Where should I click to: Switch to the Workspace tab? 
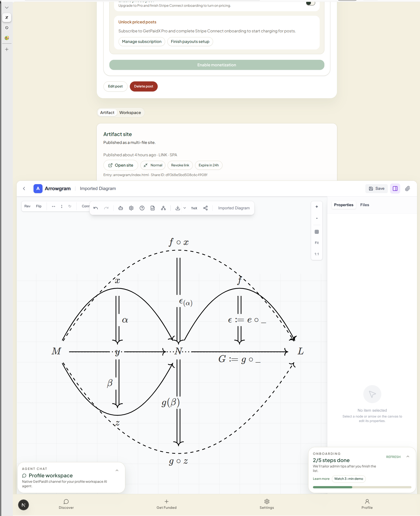pyautogui.click(x=130, y=112)
